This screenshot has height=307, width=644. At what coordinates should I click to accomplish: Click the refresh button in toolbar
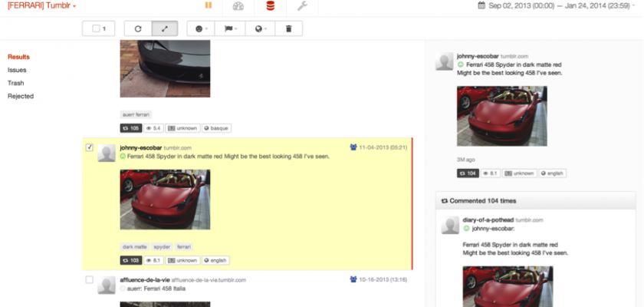pyautogui.click(x=138, y=28)
